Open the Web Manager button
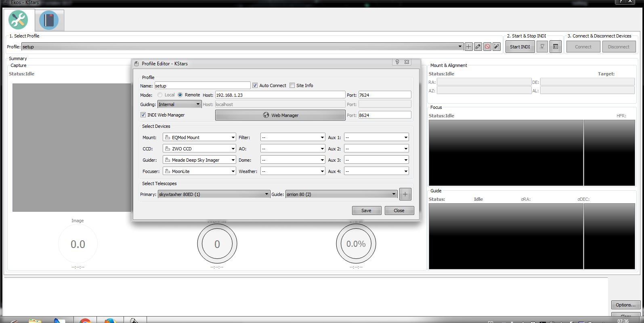 pos(280,115)
